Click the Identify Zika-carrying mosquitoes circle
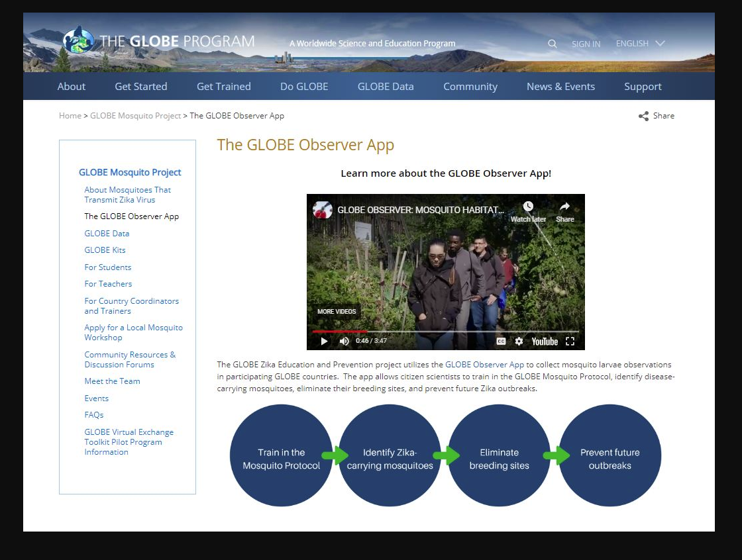The image size is (742, 560). click(x=390, y=455)
